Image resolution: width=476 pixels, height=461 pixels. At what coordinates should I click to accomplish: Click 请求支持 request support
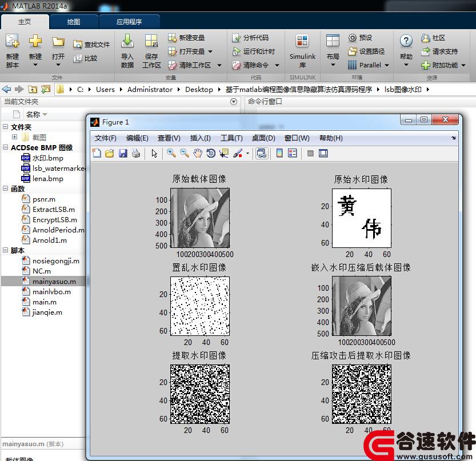pos(439,51)
